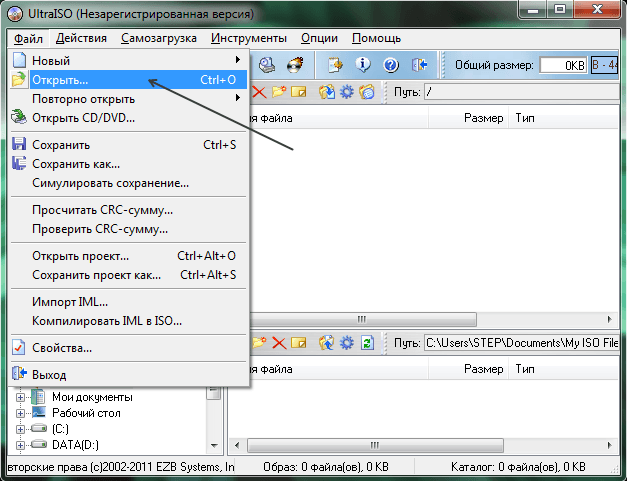Image resolution: width=627 pixels, height=481 pixels.
Task: Click lower Путь field with C:\Users\STEP path
Action: tap(521, 343)
